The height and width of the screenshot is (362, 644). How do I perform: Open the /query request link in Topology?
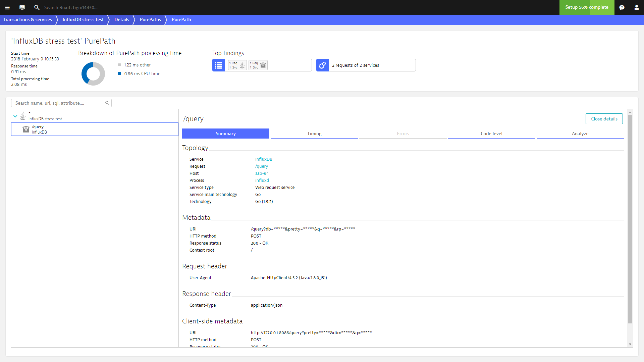[262, 166]
